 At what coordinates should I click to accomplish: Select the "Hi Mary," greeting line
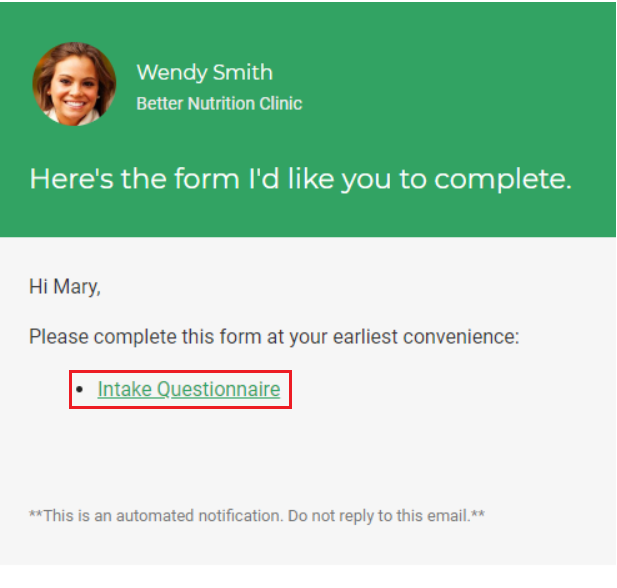(65, 287)
